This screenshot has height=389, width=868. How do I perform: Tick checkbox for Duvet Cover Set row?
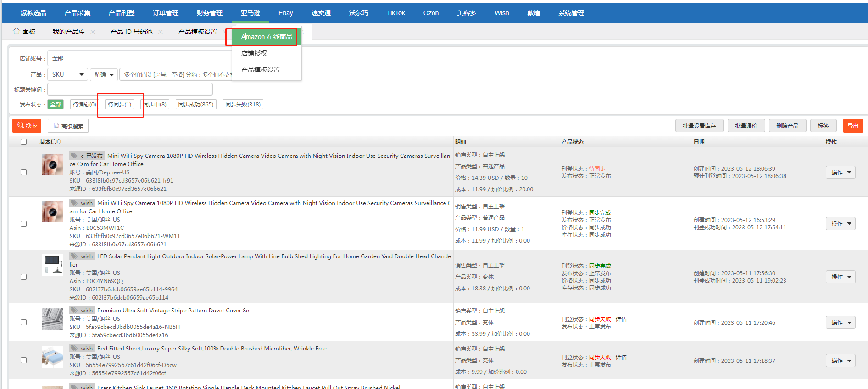[x=23, y=322]
